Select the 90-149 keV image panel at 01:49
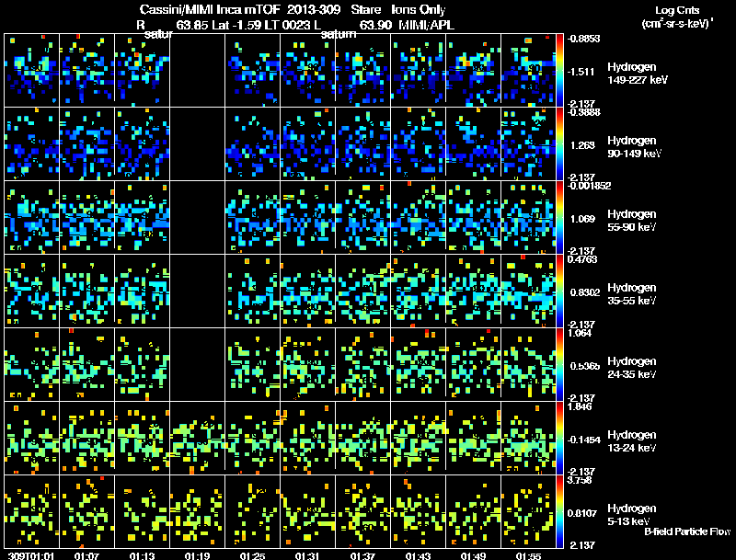This screenshot has width=736, height=560. [473, 143]
